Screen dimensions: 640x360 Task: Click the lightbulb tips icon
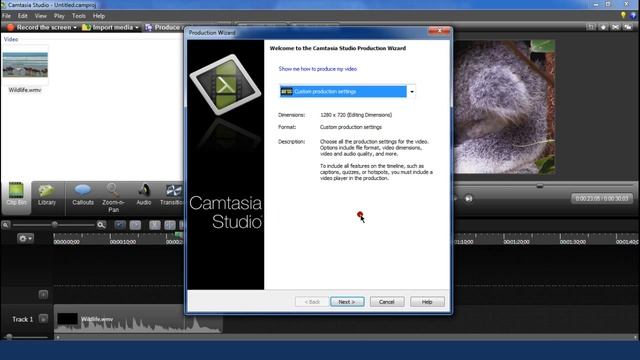pos(623,16)
